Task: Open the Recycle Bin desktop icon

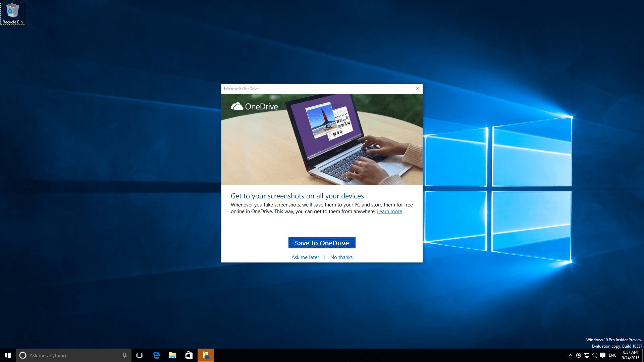Action: point(13,13)
